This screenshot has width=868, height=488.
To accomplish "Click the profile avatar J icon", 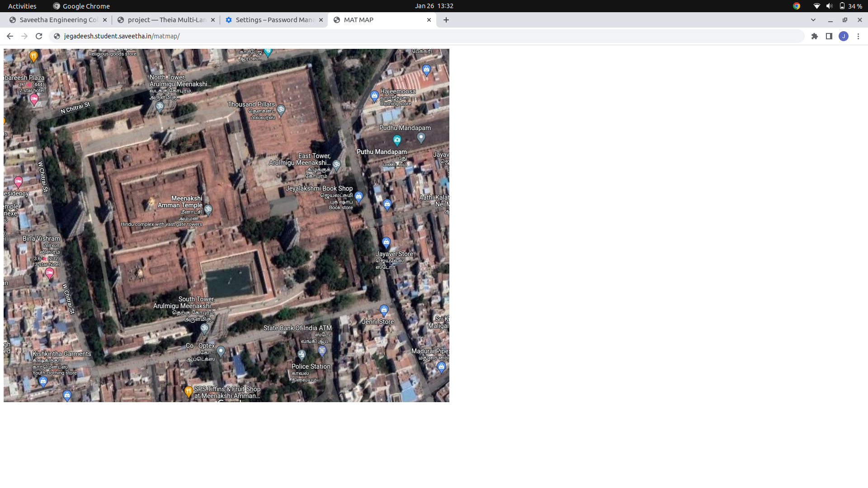I will point(843,36).
